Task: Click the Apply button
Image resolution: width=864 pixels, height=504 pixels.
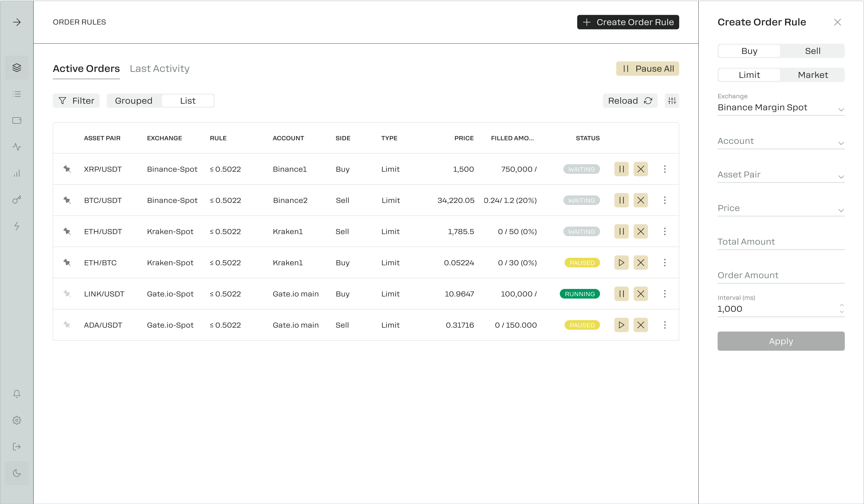Action: (781, 341)
